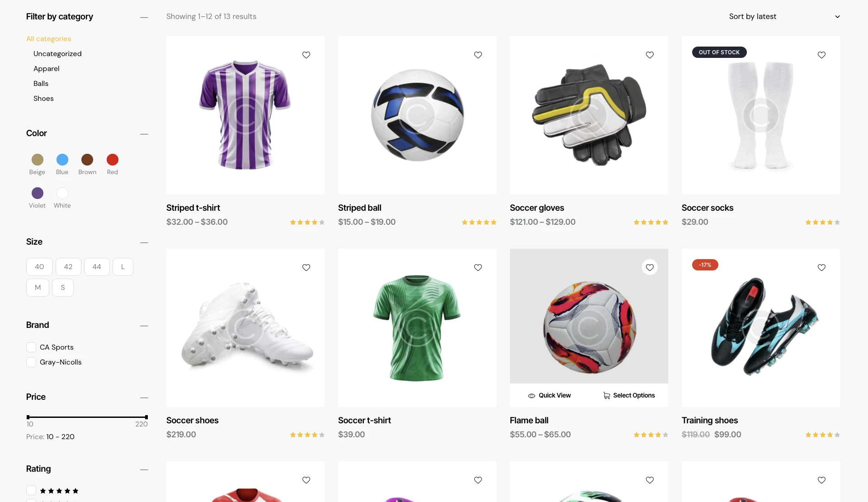868x502 pixels.
Task: Click the wishlist heart on Striped ball
Action: coord(478,55)
